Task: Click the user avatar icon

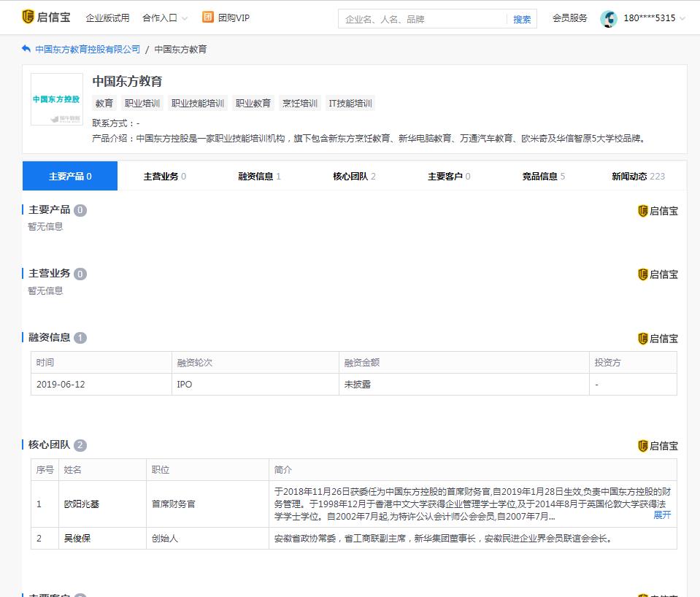Action: click(609, 17)
